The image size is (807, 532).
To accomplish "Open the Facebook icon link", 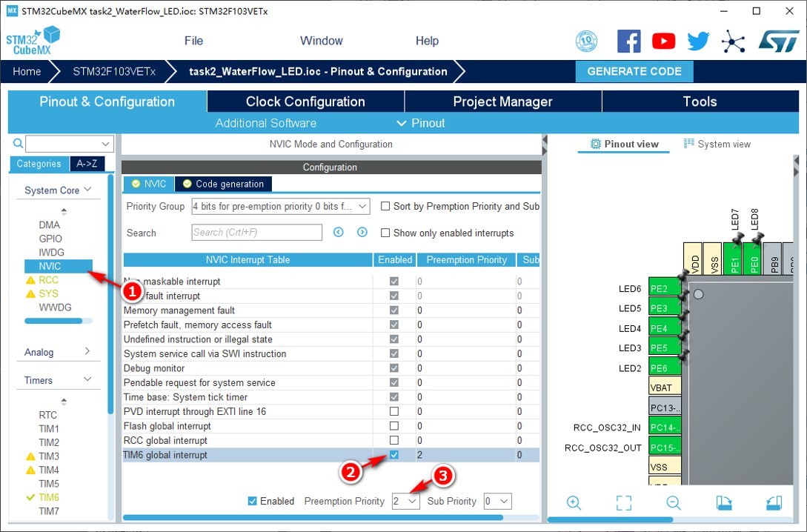I will coord(629,41).
